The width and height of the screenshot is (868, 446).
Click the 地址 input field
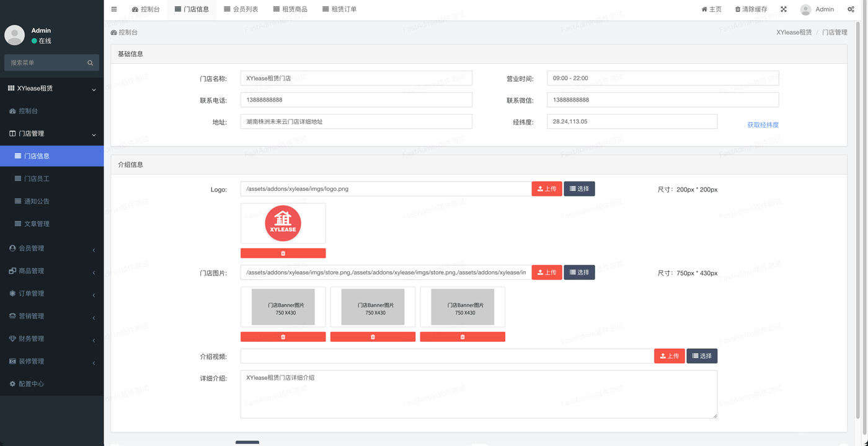point(356,121)
